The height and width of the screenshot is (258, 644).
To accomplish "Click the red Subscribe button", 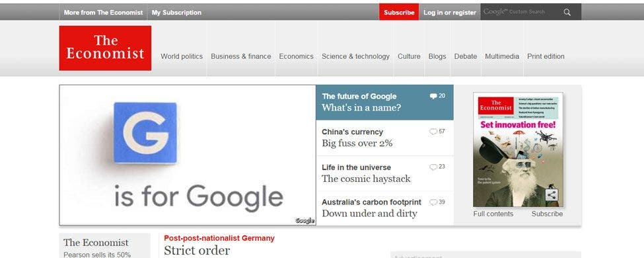I will pos(399,12).
